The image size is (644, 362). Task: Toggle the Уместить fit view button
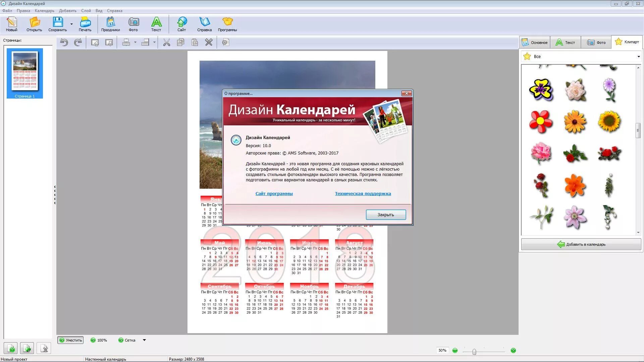pyautogui.click(x=70, y=340)
